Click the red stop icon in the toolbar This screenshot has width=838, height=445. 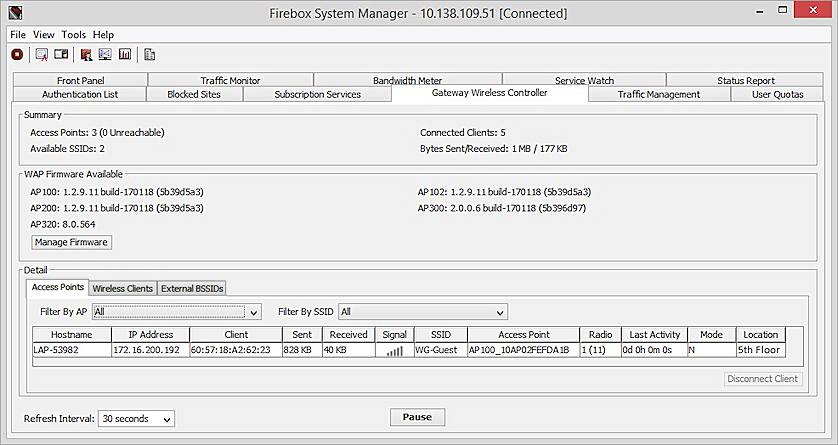17,54
